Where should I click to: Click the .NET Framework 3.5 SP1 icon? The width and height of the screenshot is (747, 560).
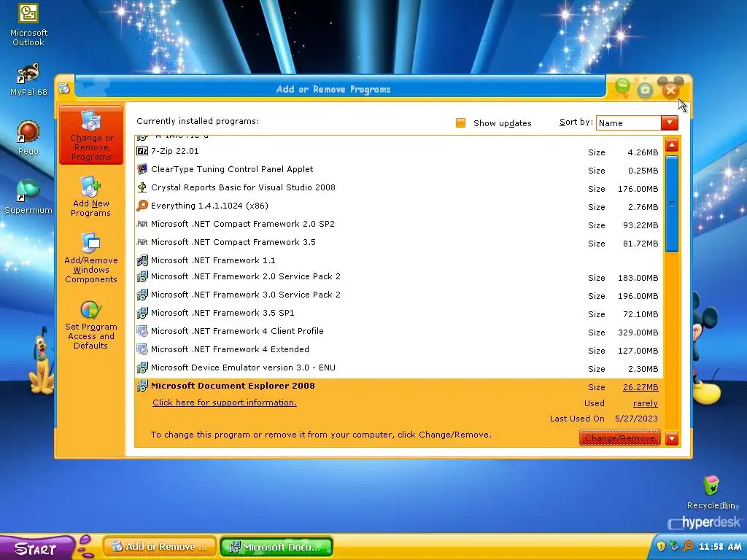click(142, 313)
